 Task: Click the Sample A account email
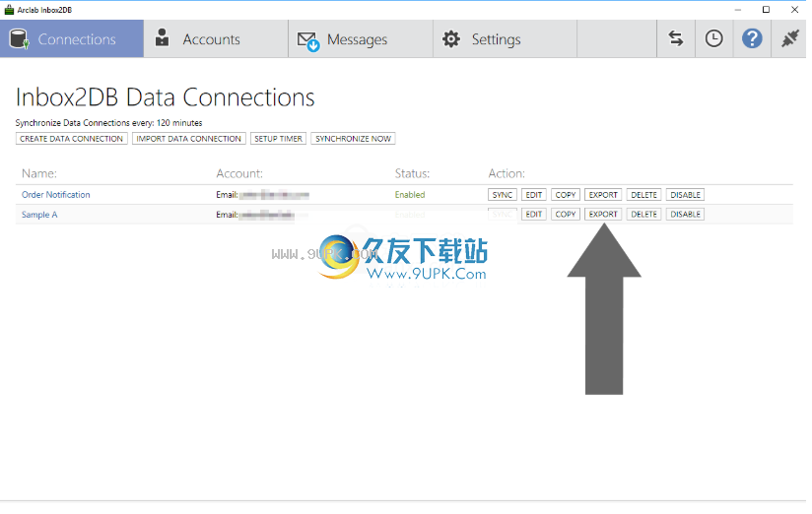coord(255,215)
